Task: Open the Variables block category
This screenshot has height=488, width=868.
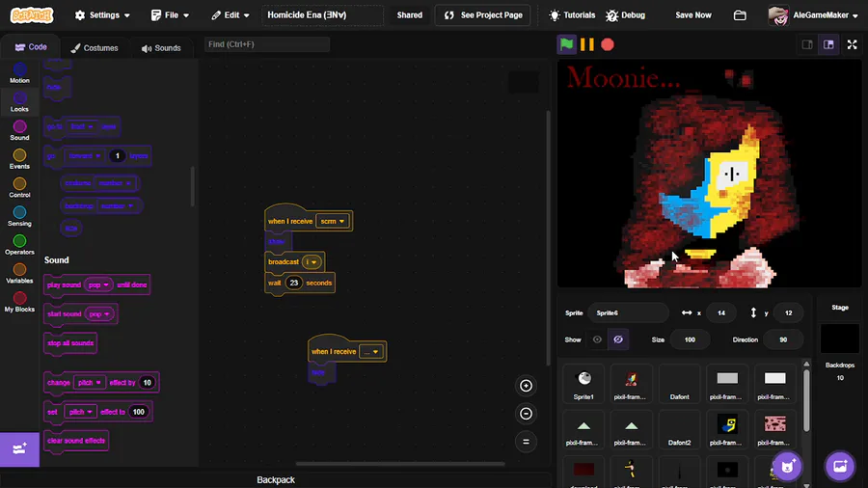Action: tap(19, 273)
